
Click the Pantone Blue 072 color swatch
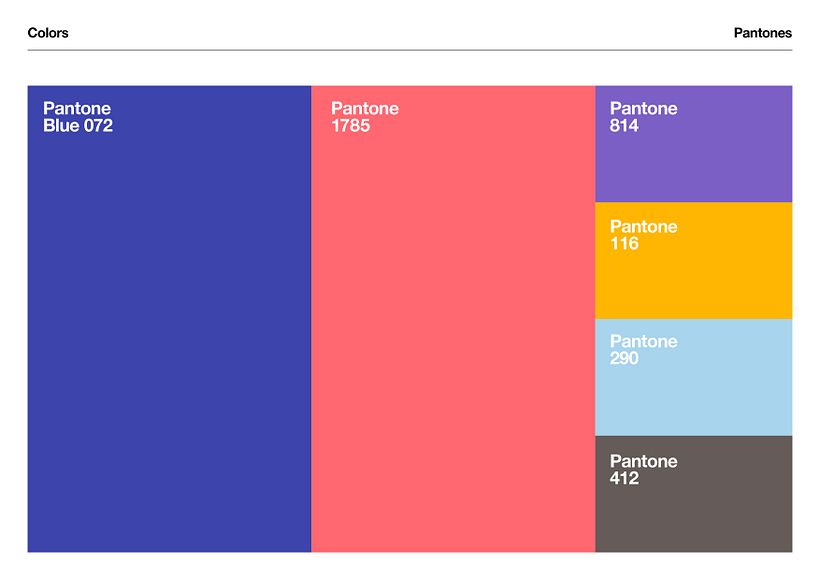169,319
